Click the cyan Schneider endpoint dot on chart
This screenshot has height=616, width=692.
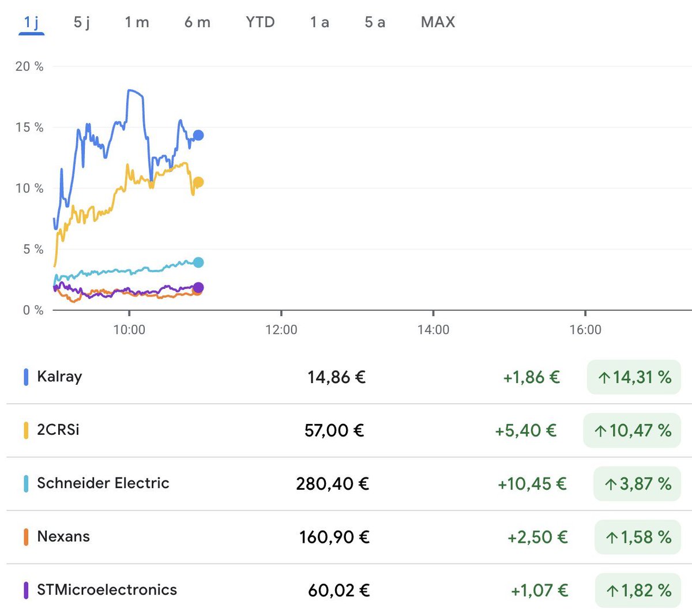pyautogui.click(x=198, y=262)
